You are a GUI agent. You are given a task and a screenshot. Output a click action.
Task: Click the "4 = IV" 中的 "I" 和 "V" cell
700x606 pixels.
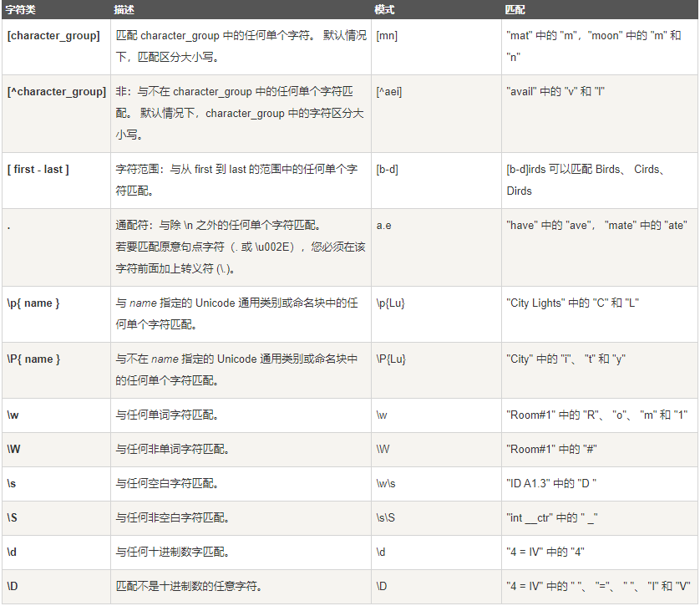pyautogui.click(x=599, y=586)
